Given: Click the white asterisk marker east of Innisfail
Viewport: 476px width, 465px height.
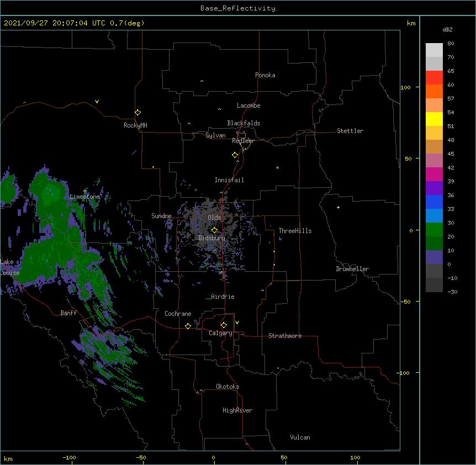Looking at the screenshot, I should [277, 167].
